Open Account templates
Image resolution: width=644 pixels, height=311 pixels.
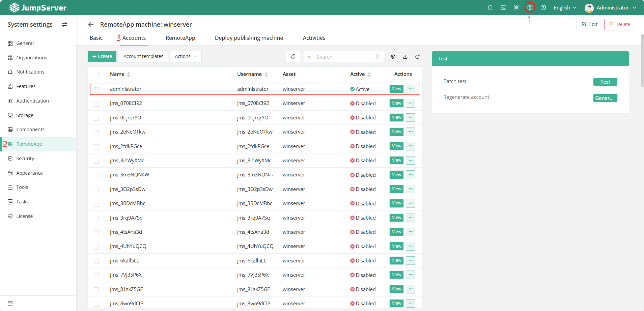[x=143, y=57]
